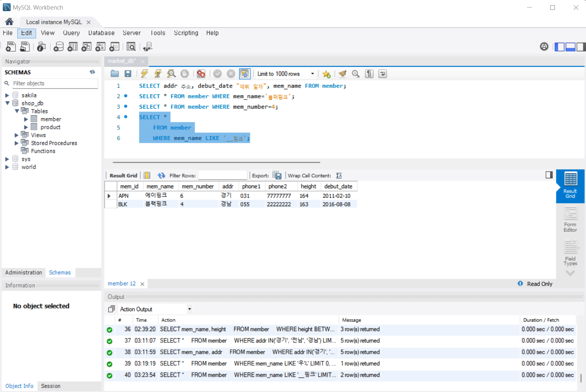Expand the sakila schema

click(x=7, y=96)
